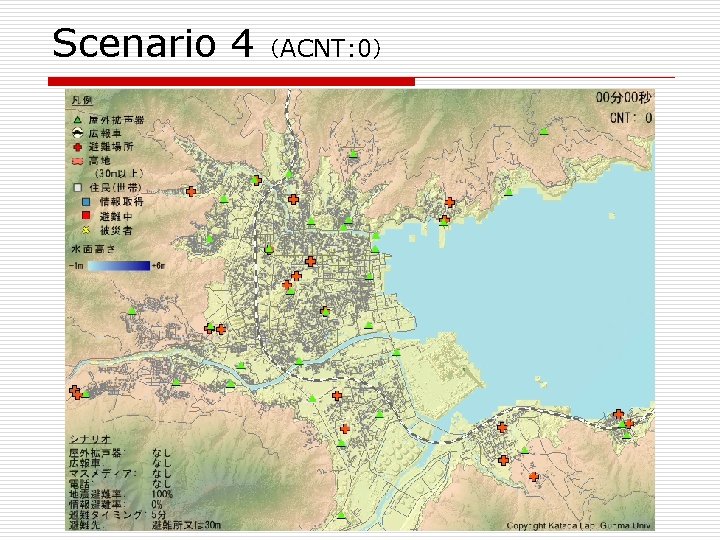Image resolution: width=720 pixels, height=540 pixels.
Task: Click the yellow 被災者 legend icon
Action: click(x=86, y=230)
